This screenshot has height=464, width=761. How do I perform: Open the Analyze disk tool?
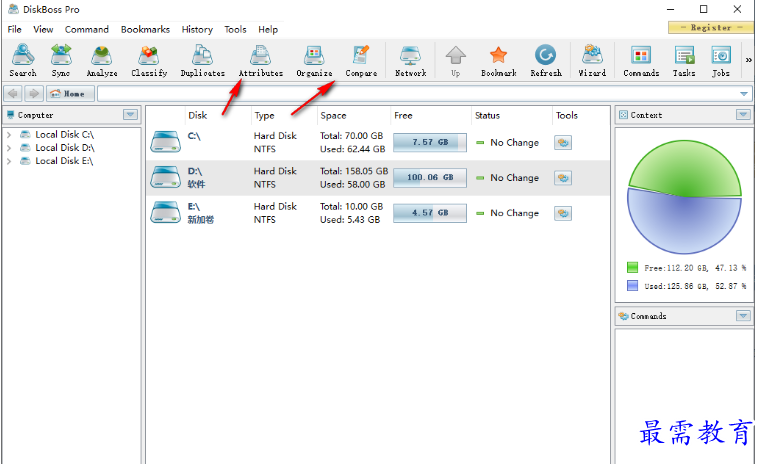point(102,60)
